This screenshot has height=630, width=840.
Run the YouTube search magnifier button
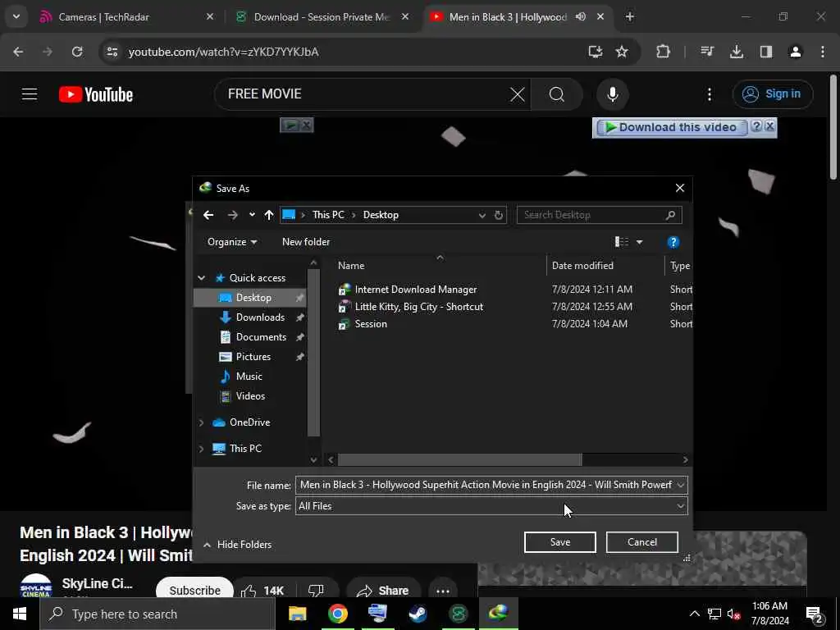click(557, 95)
